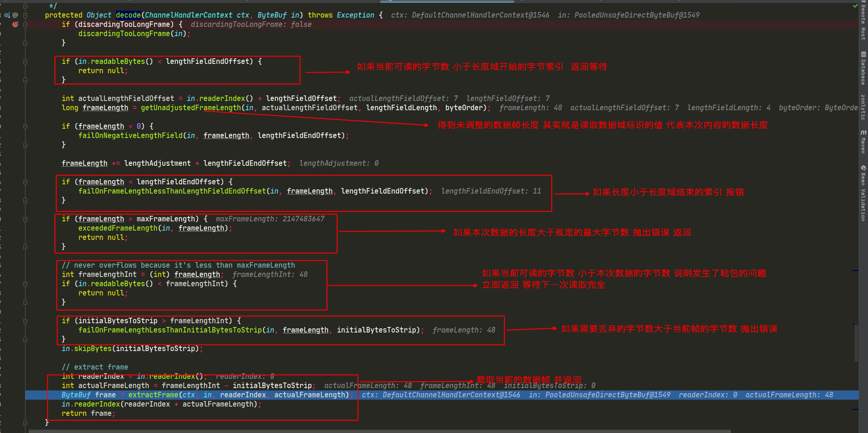The width and height of the screenshot is (868, 433).
Task: Click the decode method name
Action: click(x=128, y=15)
